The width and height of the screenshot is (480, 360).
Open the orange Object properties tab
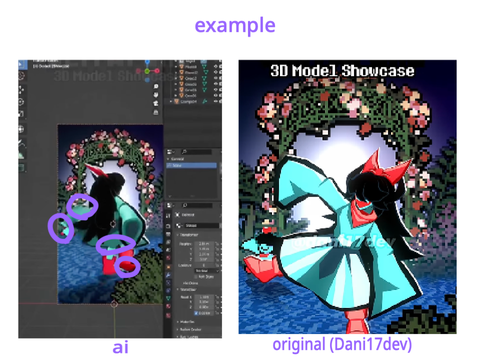click(168, 267)
